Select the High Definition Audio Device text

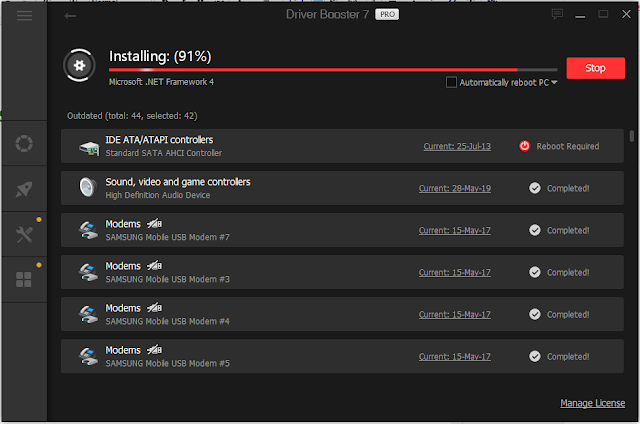[158, 195]
